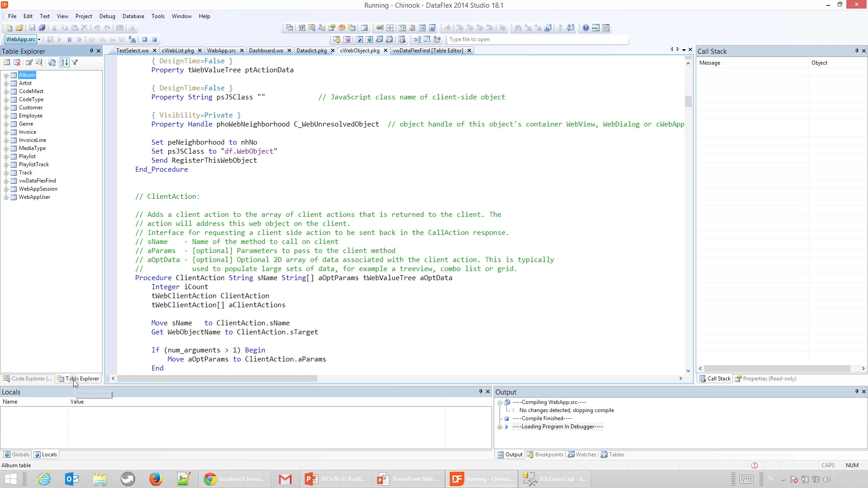Pause the running program in debugger
Screen dimensions: 868x488
click(70, 40)
